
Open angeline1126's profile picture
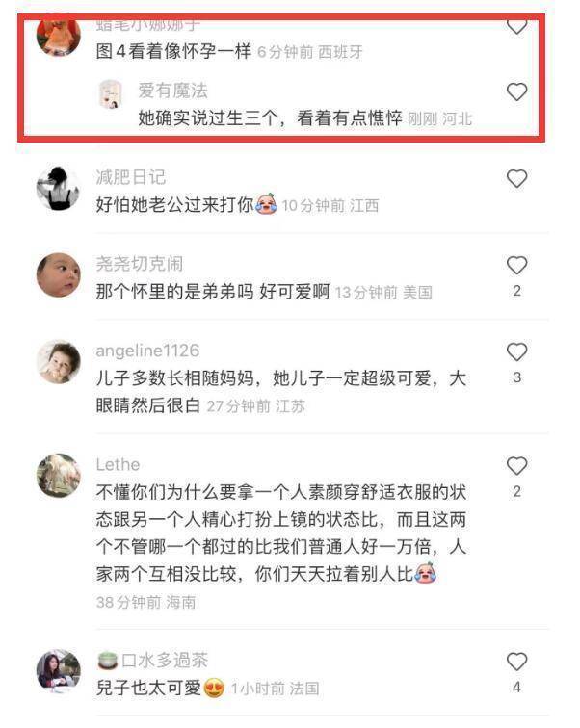click(59, 362)
